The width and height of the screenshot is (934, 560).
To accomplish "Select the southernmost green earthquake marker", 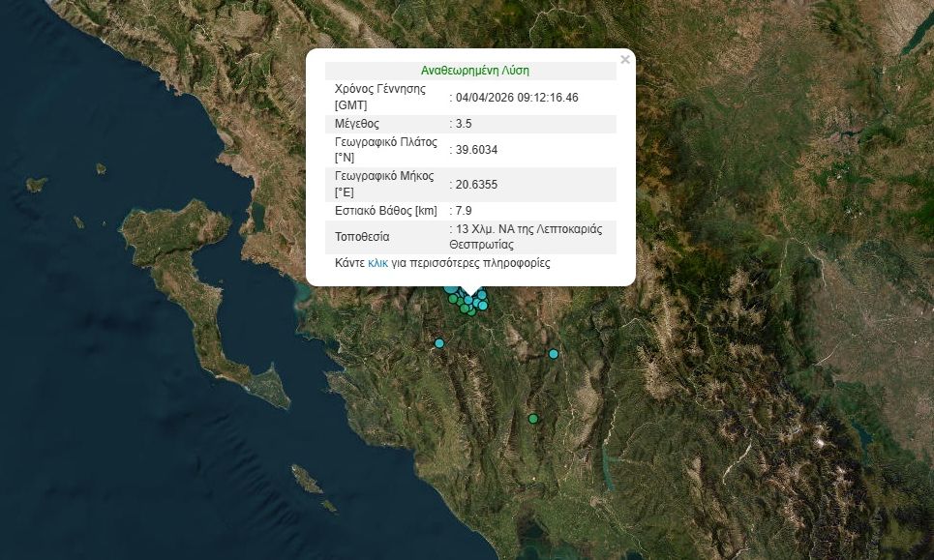I will coord(533,419).
